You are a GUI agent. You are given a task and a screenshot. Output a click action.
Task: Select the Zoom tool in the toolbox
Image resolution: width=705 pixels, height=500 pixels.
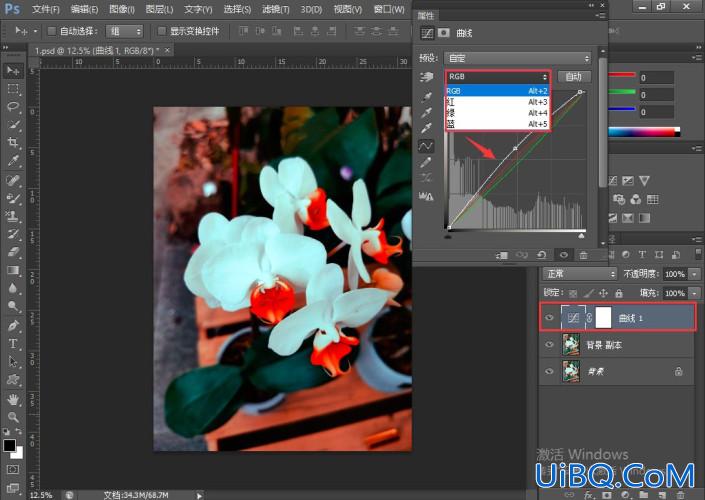click(13, 417)
